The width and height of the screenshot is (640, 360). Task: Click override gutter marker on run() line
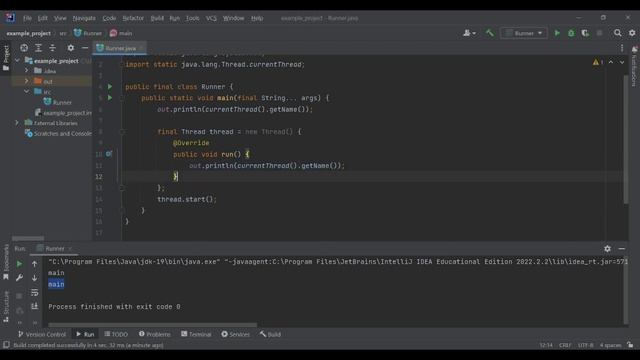tap(109, 154)
